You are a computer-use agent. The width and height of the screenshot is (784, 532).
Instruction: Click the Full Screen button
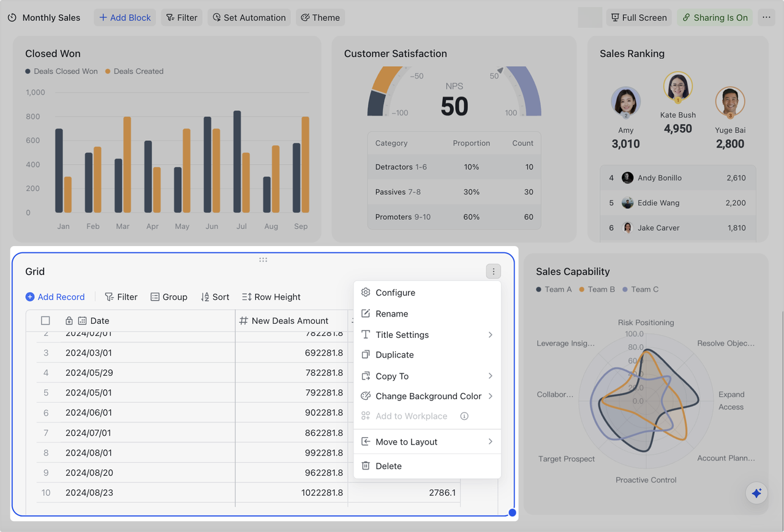pyautogui.click(x=639, y=18)
